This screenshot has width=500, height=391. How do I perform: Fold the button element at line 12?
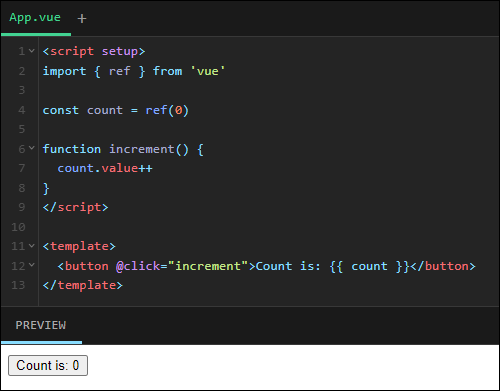pos(32,266)
